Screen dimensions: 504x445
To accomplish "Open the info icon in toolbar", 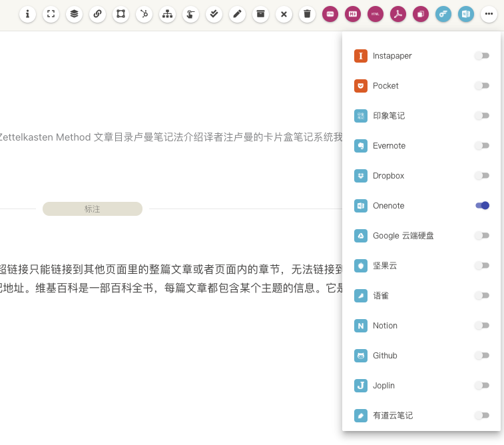I will (27, 14).
